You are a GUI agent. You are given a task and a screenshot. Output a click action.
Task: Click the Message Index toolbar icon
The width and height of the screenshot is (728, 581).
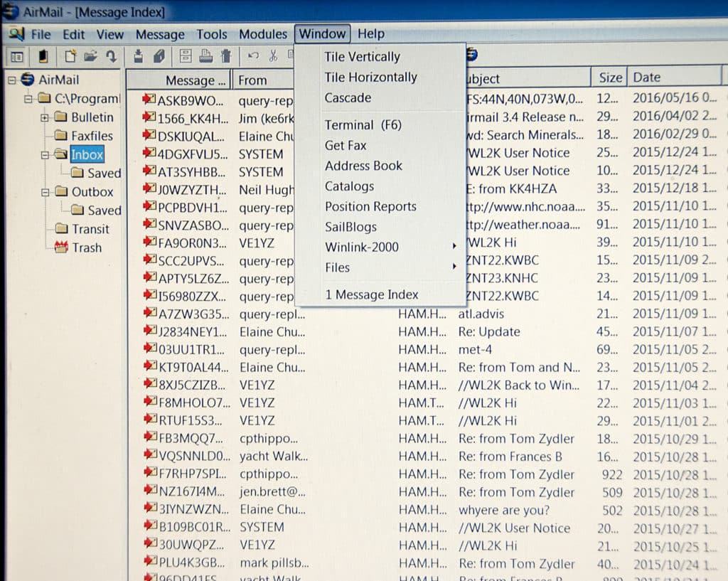16,55
